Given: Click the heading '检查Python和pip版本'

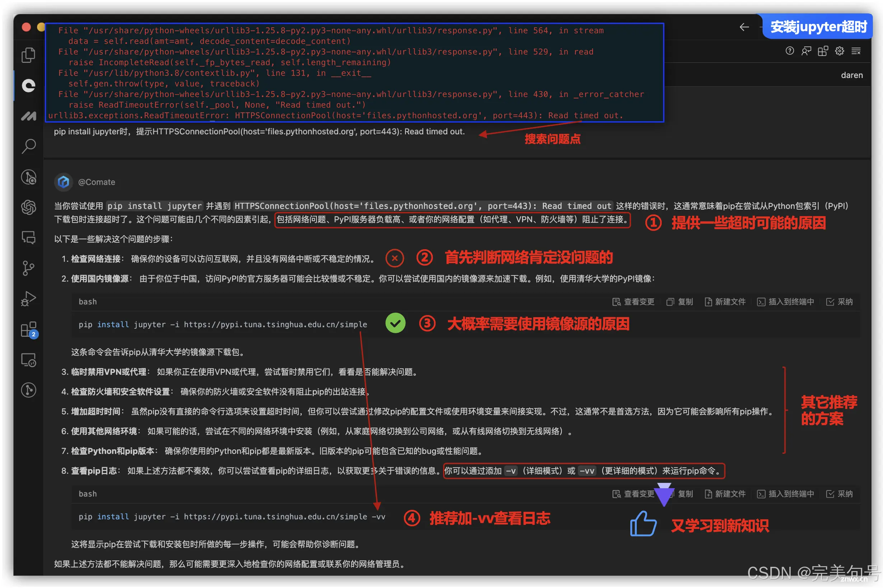Looking at the screenshot, I should (x=112, y=451).
